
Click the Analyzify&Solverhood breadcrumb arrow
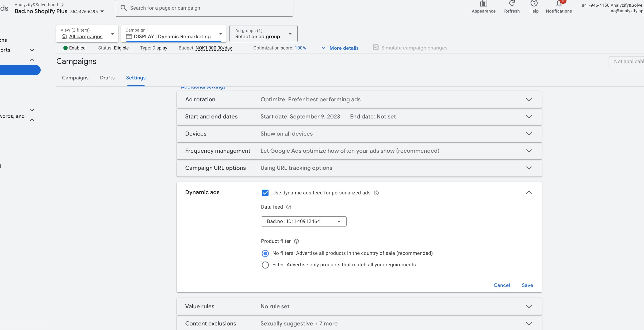[x=62, y=5]
